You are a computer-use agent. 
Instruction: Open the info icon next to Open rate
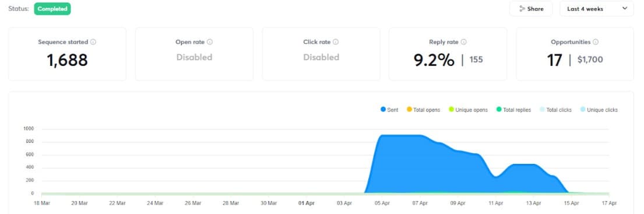[210, 42]
